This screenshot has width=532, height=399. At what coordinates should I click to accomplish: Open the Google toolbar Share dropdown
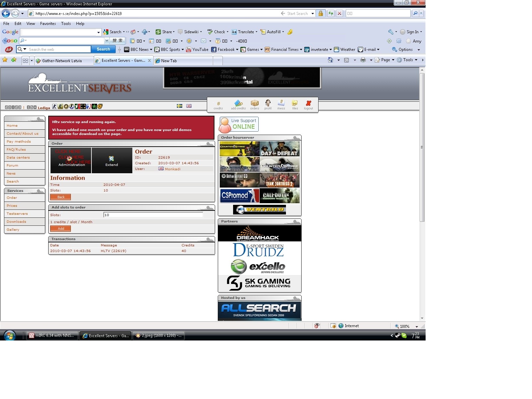[174, 32]
